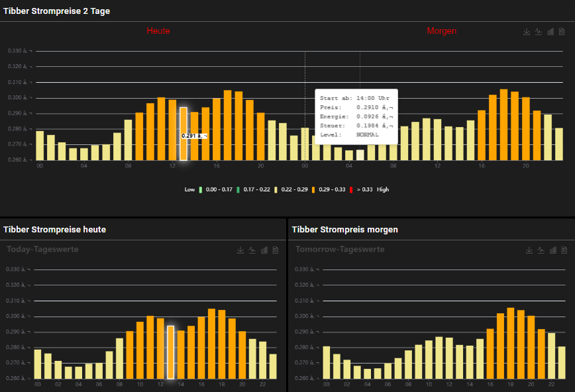Click the red > 0.33 legend swatch
Viewport: 575px width, 392px height.
pyautogui.click(x=351, y=189)
